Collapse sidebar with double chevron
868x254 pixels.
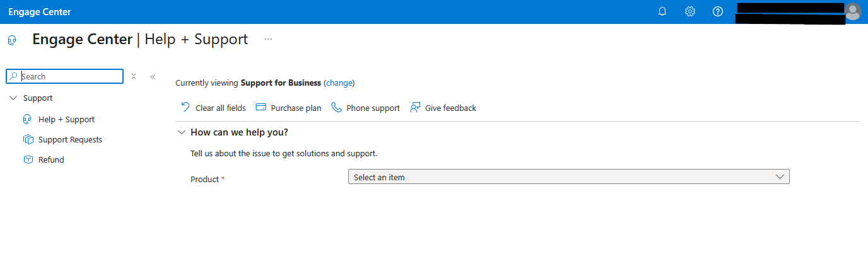pyautogui.click(x=153, y=76)
